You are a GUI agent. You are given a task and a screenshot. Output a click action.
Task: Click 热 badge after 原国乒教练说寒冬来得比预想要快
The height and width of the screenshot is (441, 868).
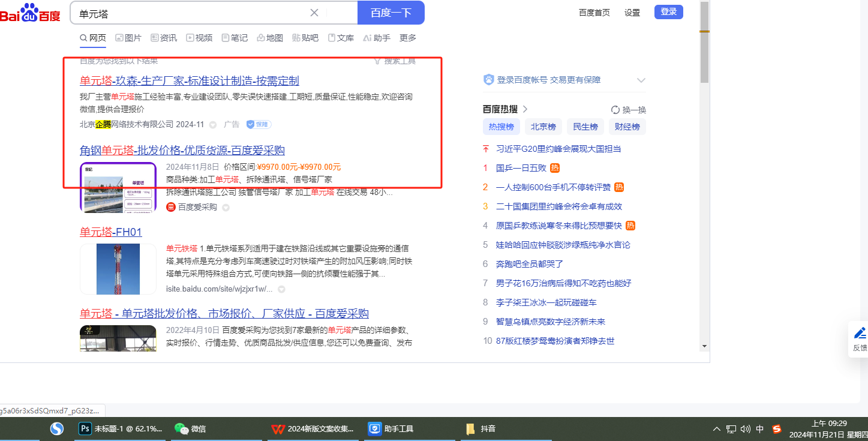click(630, 226)
